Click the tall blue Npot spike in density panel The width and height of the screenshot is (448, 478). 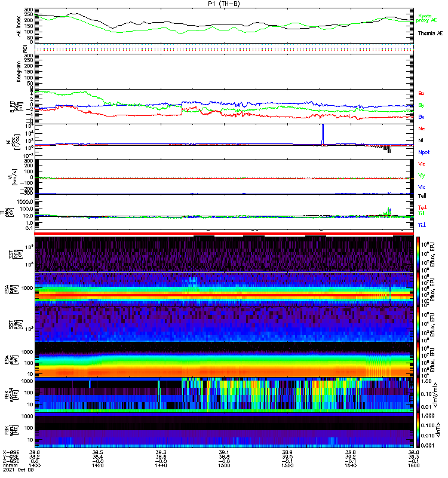[323, 134]
